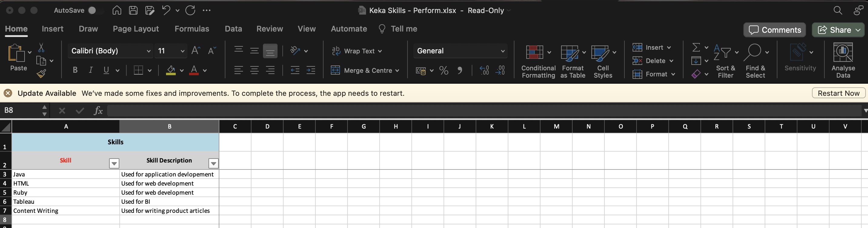Click the AutoSum sigma icon

coord(696,48)
